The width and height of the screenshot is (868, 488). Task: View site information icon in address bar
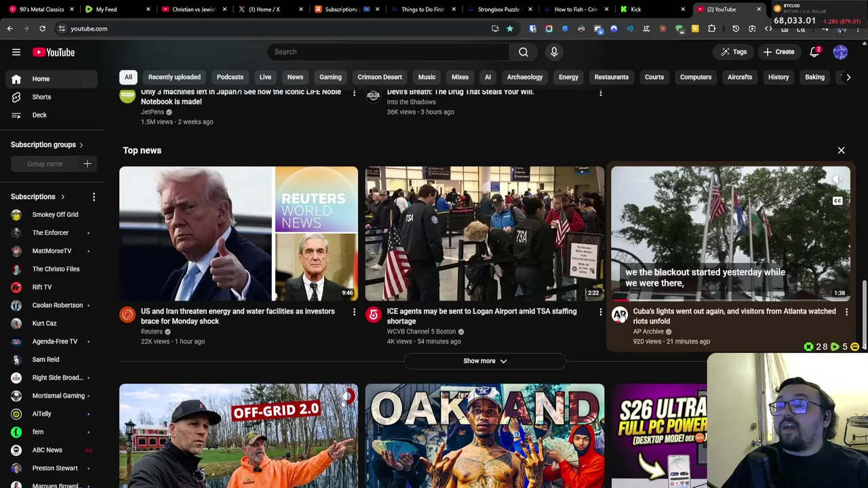[62, 28]
